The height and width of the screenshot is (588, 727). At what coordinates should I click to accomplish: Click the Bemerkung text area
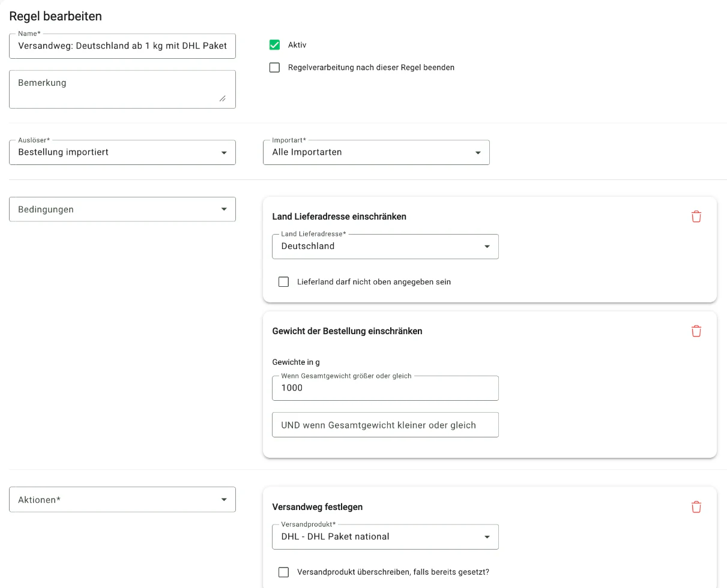(122, 89)
